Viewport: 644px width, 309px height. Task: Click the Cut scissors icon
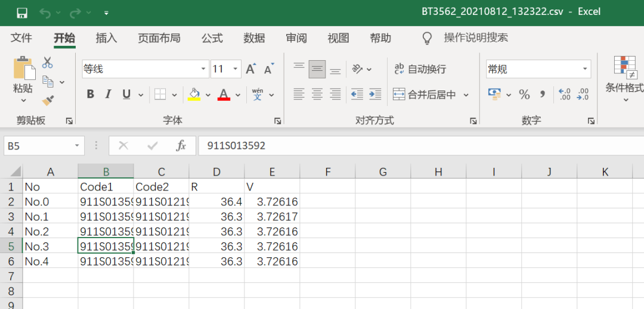point(48,63)
